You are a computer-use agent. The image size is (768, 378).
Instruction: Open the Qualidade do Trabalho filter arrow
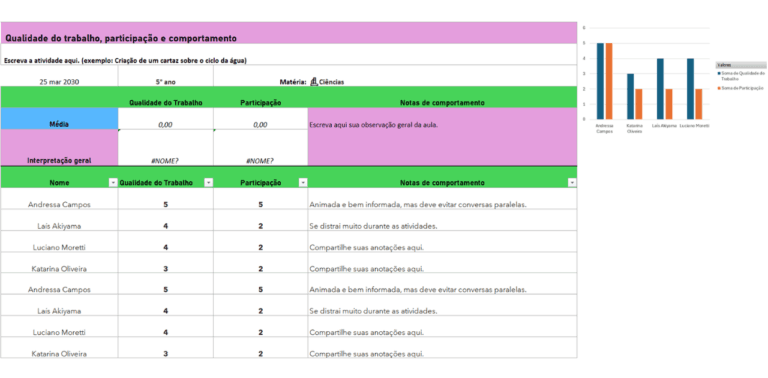point(209,183)
